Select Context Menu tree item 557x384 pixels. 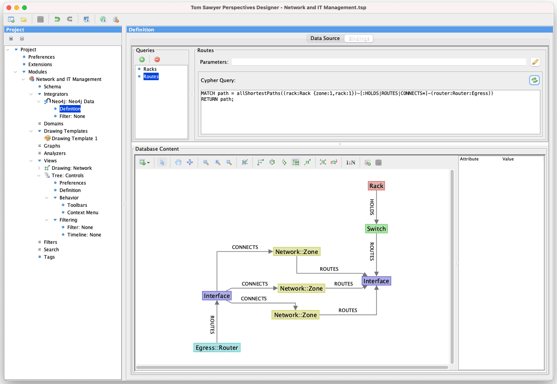pyautogui.click(x=83, y=212)
